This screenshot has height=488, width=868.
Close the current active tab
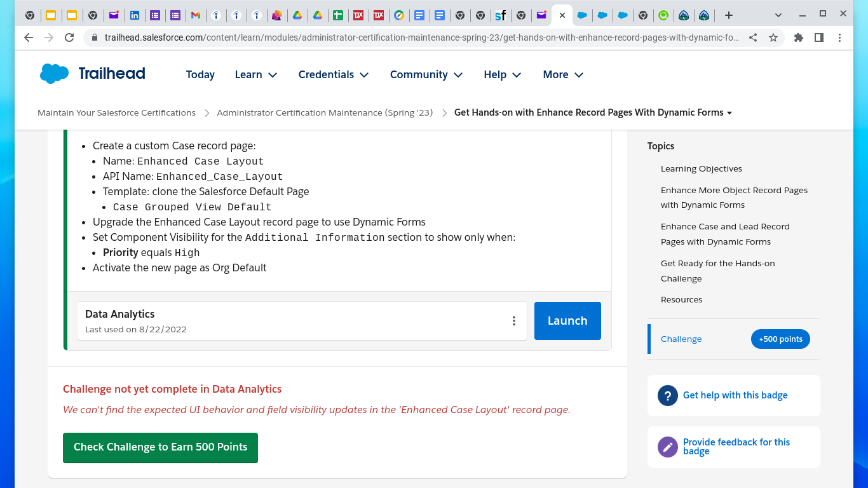click(562, 15)
